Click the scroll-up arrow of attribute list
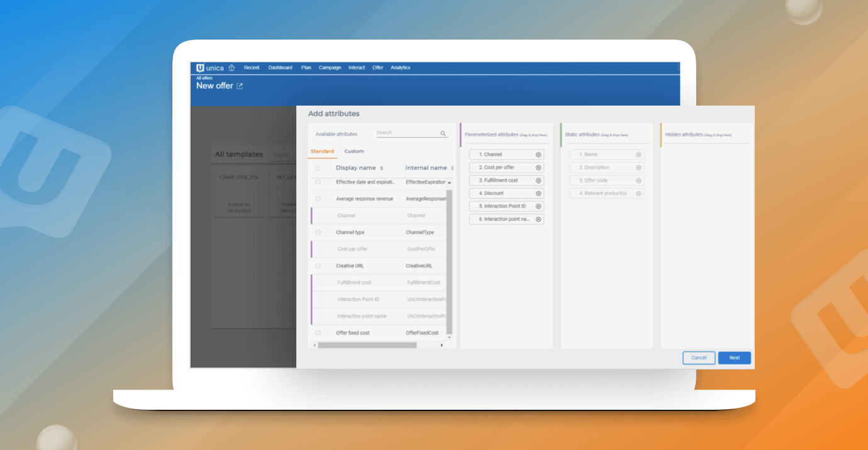This screenshot has width=868, height=450. (x=449, y=182)
